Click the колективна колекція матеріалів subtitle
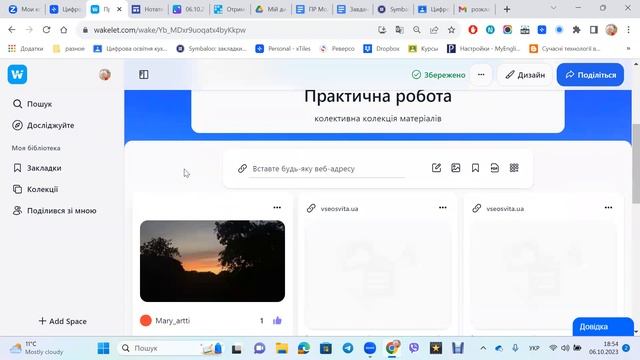 378,118
